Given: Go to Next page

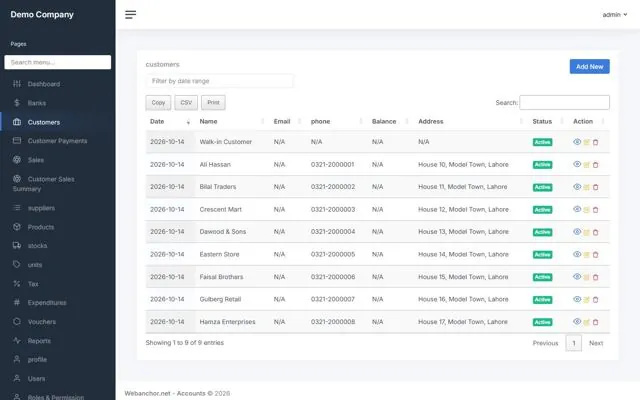Looking at the screenshot, I should pyautogui.click(x=596, y=343).
